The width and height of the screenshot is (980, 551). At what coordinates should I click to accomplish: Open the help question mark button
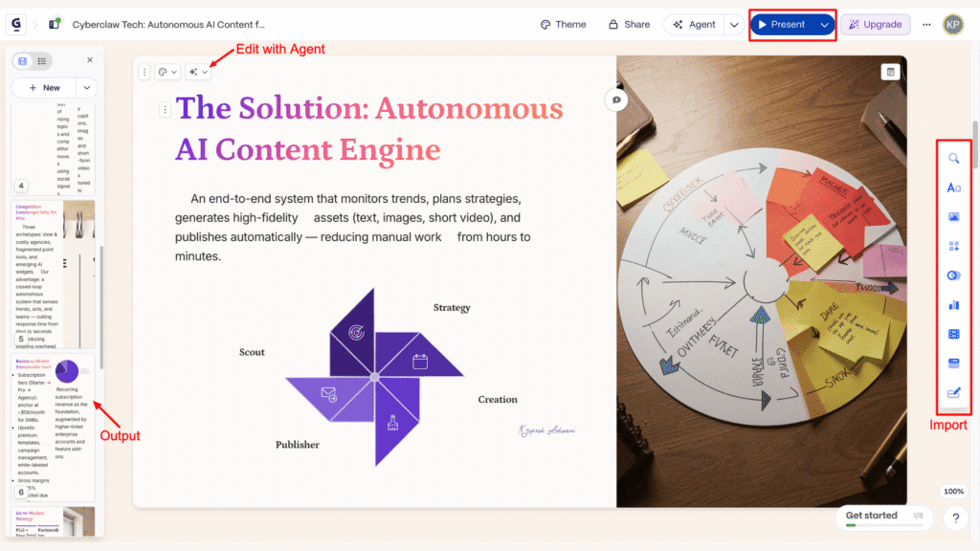point(956,518)
